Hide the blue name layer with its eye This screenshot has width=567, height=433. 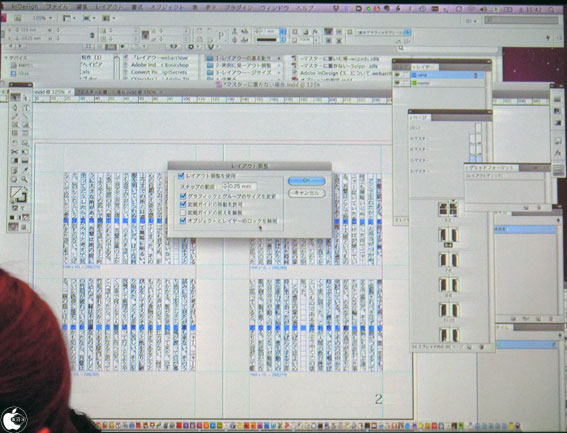point(397,75)
